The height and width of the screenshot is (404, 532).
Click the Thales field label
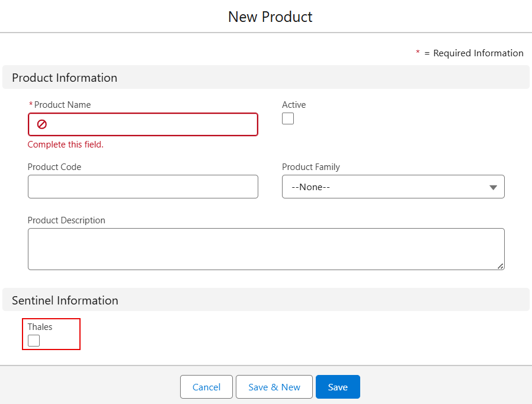coord(40,327)
